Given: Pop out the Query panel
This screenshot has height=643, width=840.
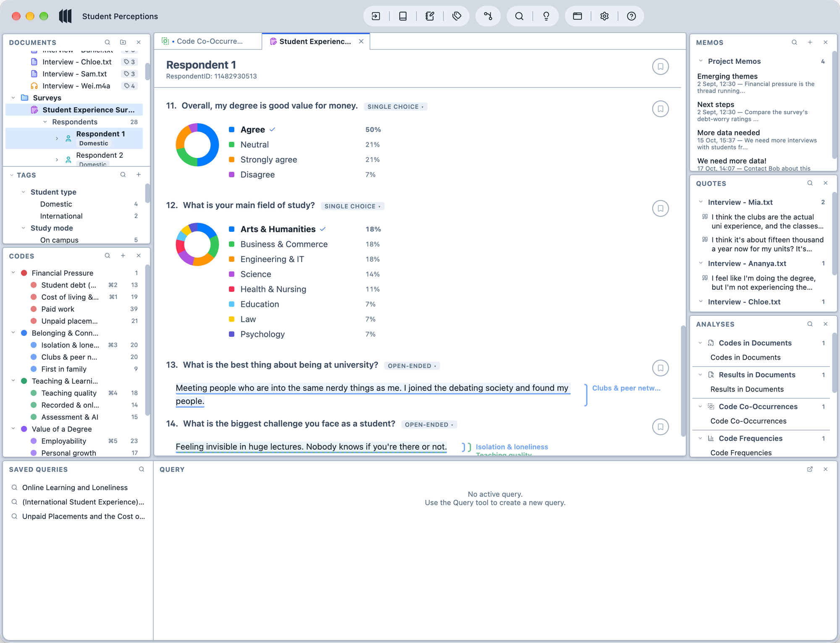Looking at the screenshot, I should point(810,470).
